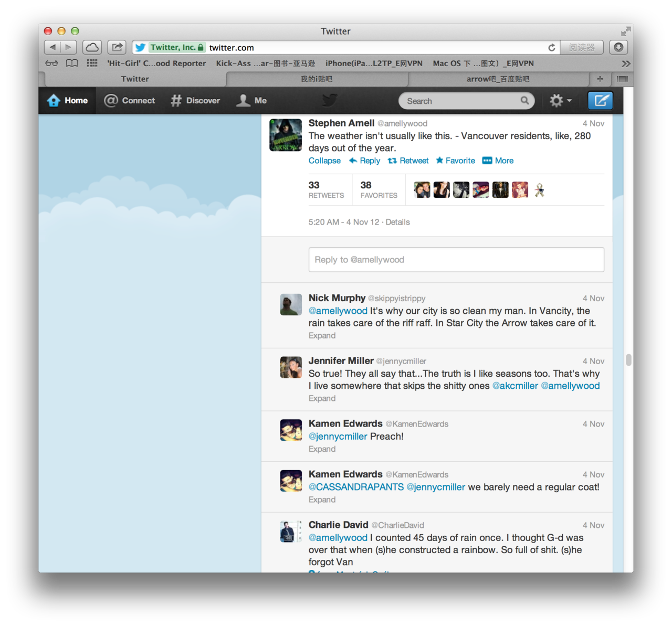View the 33 retweets list
This screenshot has height=626, width=672.
(326, 189)
